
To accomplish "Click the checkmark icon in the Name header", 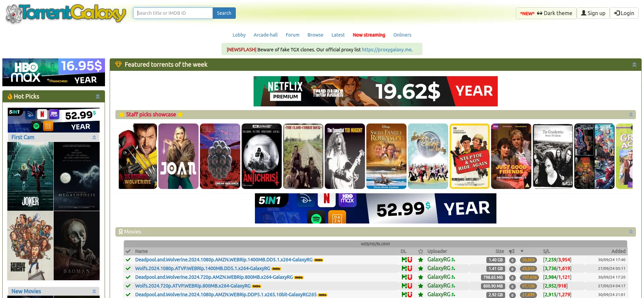I will point(128,251).
